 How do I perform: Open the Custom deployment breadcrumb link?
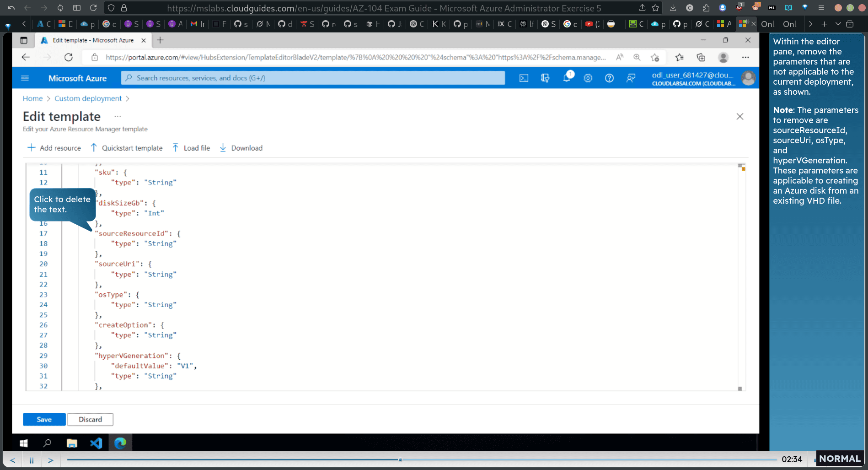(x=88, y=98)
